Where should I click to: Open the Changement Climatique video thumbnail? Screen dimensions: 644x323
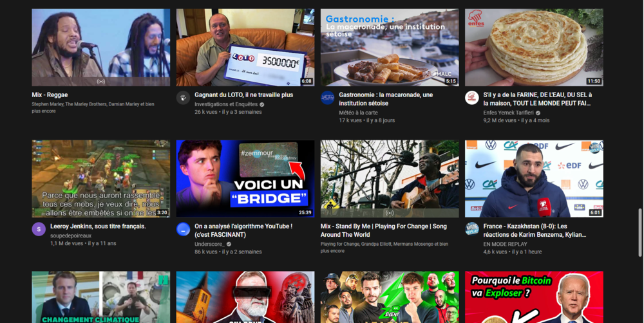click(101, 297)
